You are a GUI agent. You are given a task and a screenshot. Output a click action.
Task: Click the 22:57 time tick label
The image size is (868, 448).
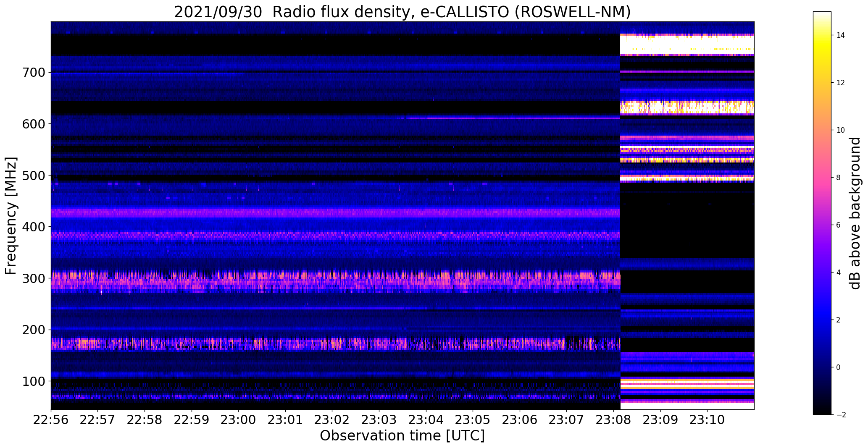pos(98,420)
